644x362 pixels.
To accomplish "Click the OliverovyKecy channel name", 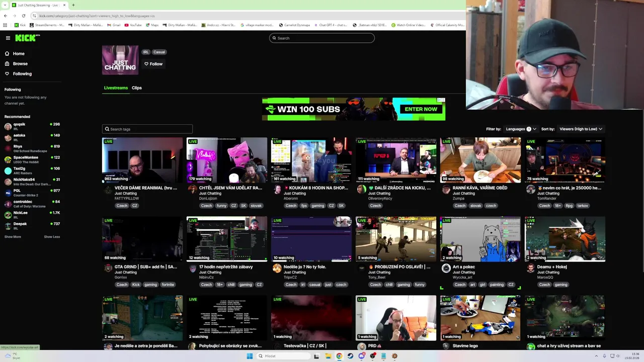I will 380,198.
